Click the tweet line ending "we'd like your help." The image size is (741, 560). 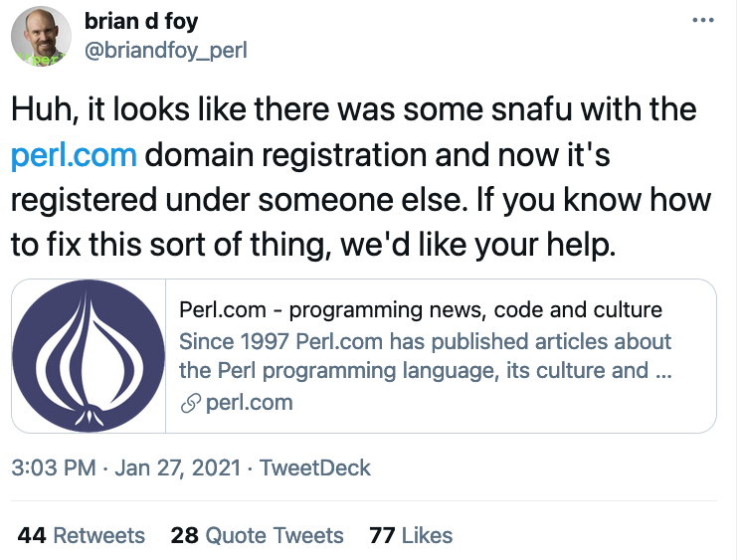tap(313, 244)
